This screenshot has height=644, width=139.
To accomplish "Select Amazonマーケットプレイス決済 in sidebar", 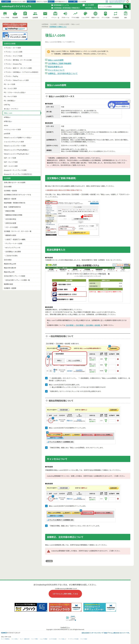I will point(22,170).
